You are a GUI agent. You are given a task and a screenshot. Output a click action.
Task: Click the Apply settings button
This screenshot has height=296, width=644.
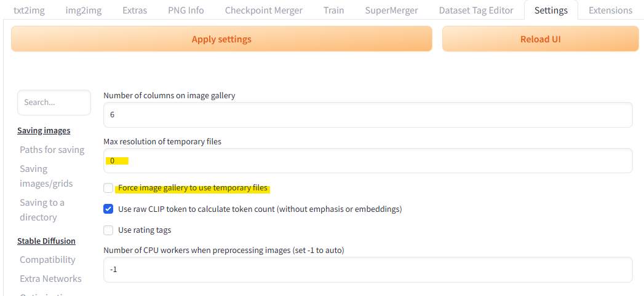coord(221,39)
